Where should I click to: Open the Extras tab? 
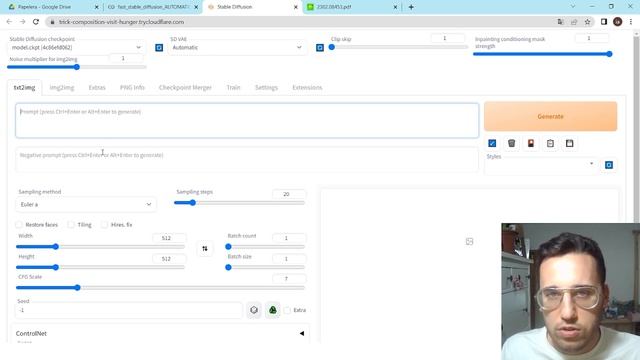97,87
